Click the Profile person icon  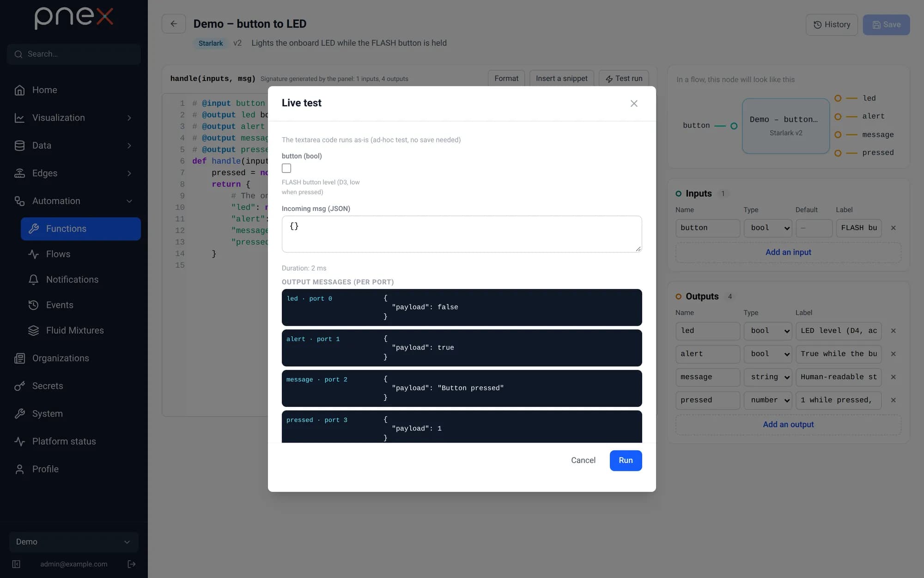click(19, 469)
